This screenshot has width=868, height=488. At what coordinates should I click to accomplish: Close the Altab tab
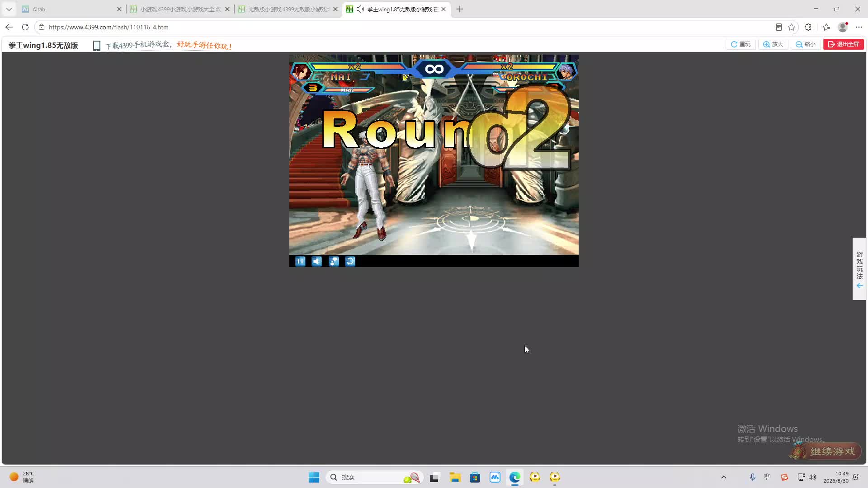point(119,9)
